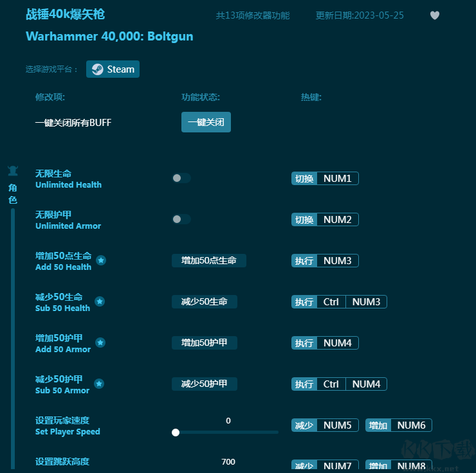The image size is (476, 473).
Task: Toggle the Unlimited Armor switch
Action: click(x=181, y=219)
